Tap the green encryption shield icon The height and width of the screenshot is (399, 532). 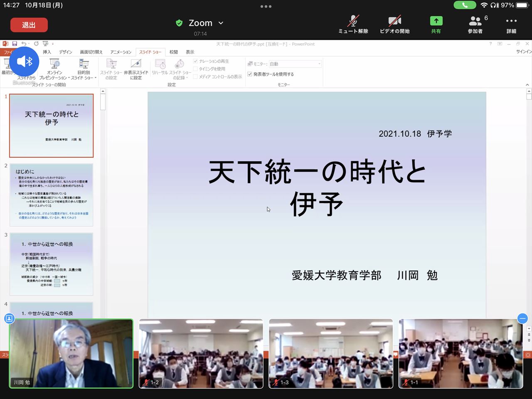179,23
